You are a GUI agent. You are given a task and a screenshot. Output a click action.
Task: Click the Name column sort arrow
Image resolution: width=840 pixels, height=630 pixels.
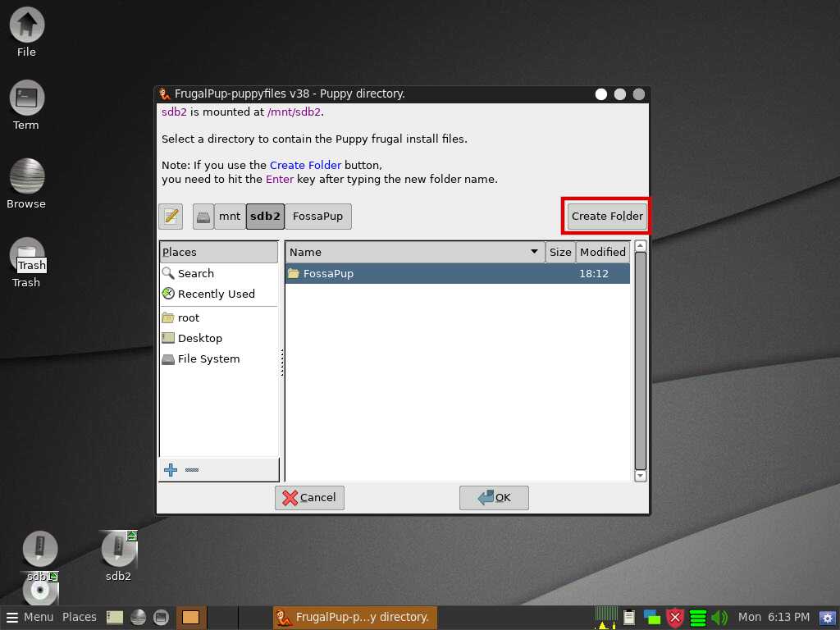pos(534,252)
